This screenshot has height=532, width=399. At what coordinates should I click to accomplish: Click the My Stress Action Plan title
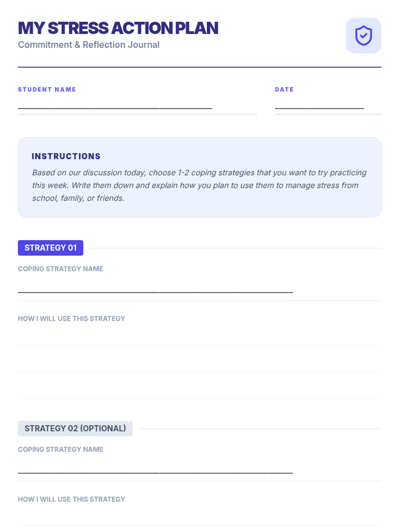[118, 28]
